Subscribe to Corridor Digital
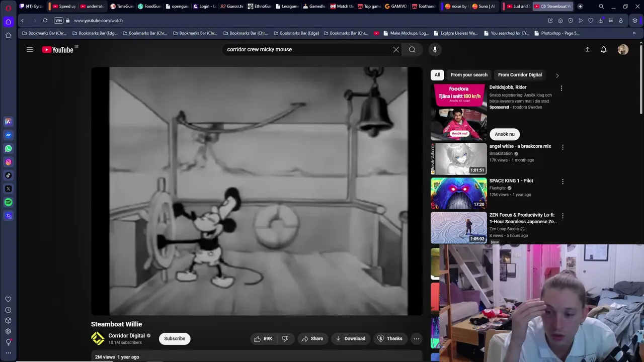This screenshot has height=362, width=644. 175,338
